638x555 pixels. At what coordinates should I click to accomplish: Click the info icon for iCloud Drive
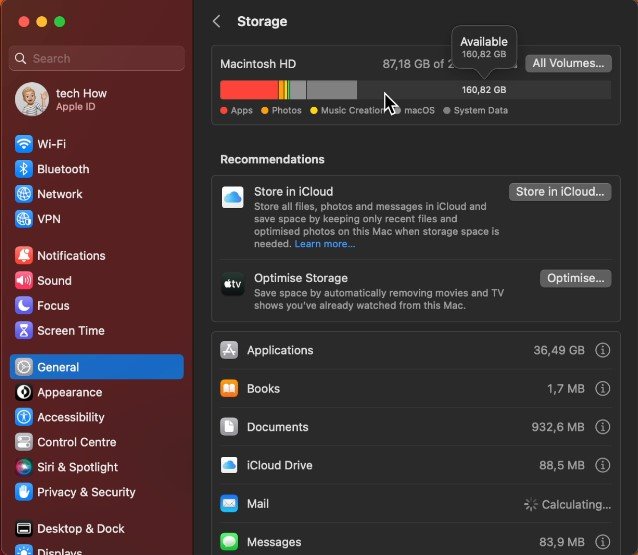pyautogui.click(x=602, y=465)
